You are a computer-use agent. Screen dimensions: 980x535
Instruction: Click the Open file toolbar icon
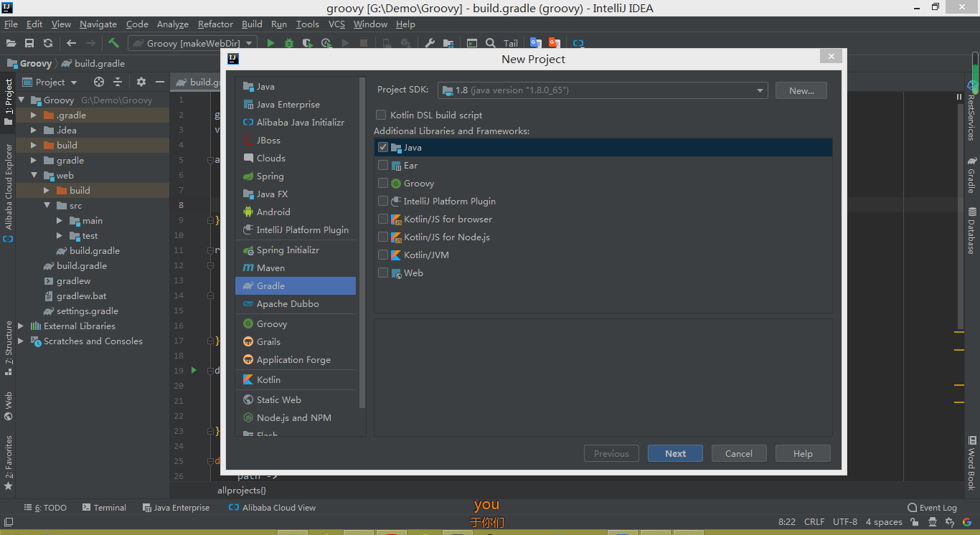coord(11,43)
